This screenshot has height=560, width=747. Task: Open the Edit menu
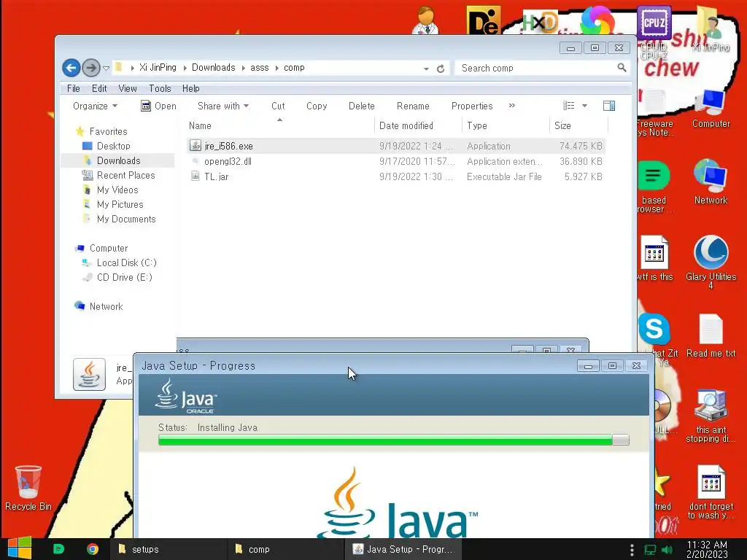tap(99, 88)
